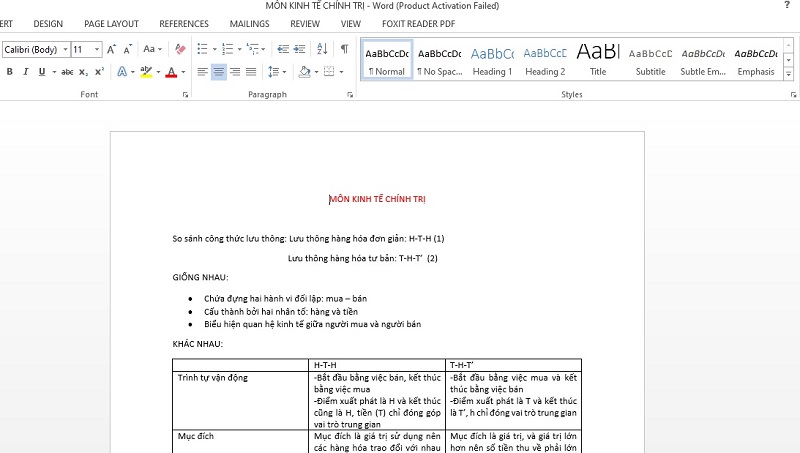Click the red document title heading
The image size is (800, 453).
(377, 199)
